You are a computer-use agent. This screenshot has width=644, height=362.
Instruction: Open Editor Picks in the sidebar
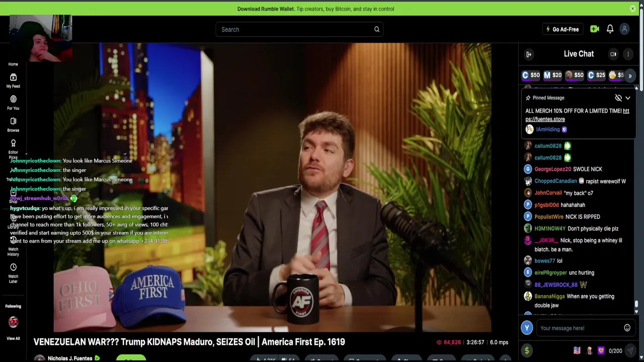tap(13, 148)
